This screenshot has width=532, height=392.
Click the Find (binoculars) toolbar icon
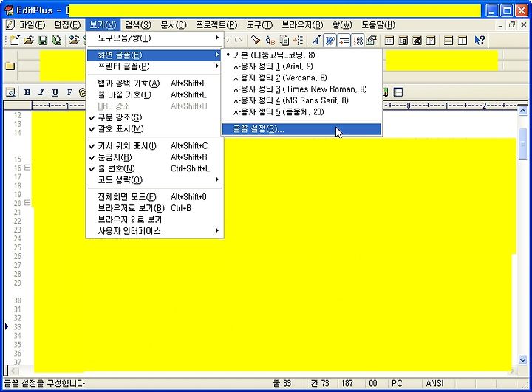[255, 41]
